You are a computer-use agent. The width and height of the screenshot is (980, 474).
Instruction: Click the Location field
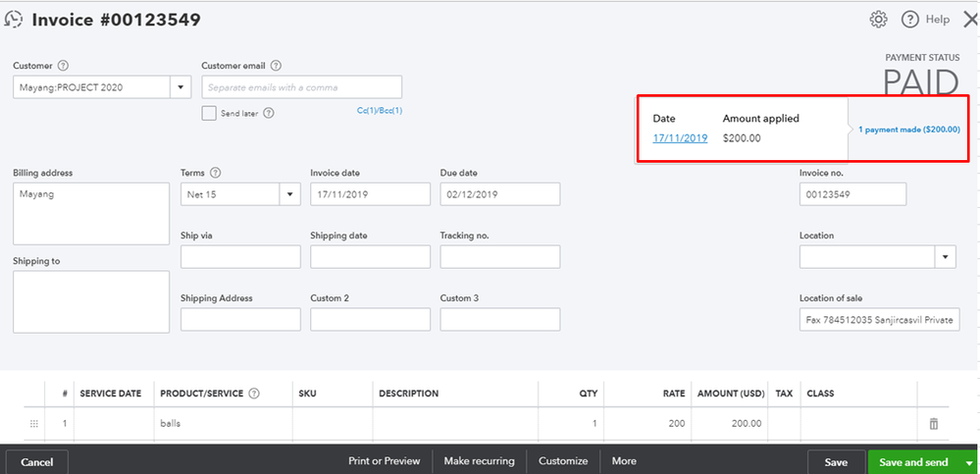pyautogui.click(x=867, y=256)
